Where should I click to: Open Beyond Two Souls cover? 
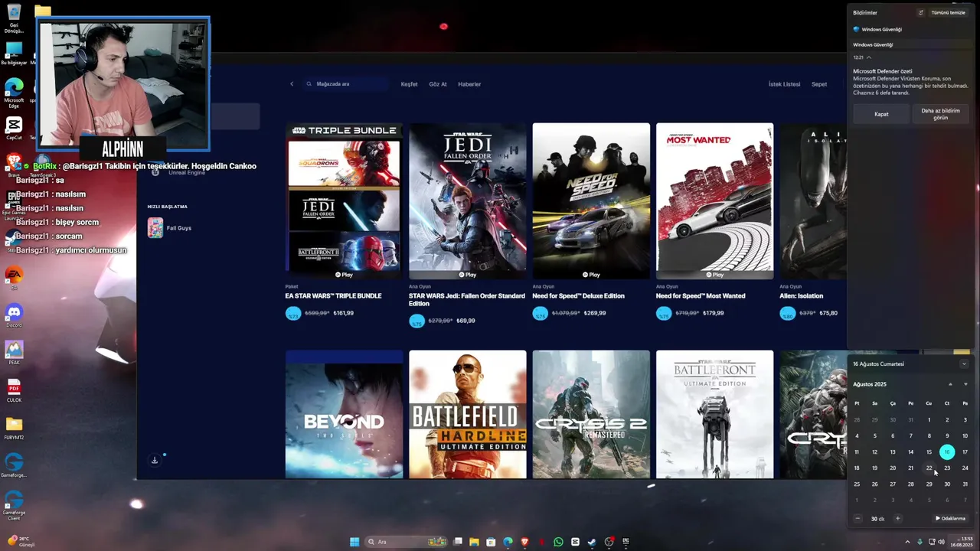click(x=344, y=414)
